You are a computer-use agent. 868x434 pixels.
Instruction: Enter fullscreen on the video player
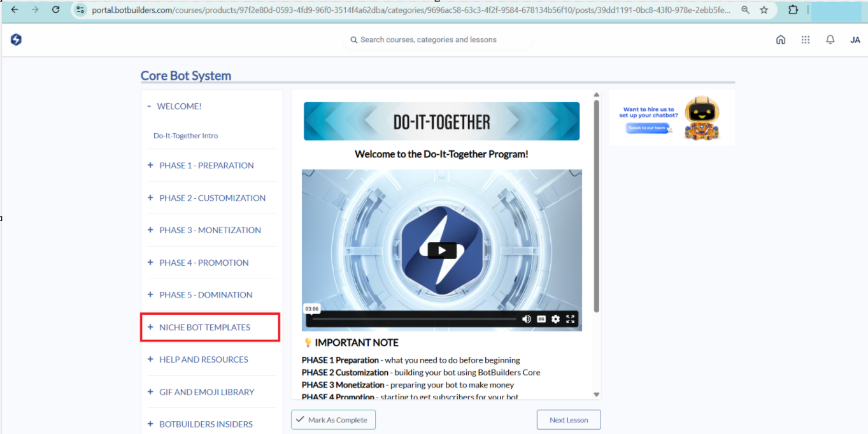tap(571, 319)
